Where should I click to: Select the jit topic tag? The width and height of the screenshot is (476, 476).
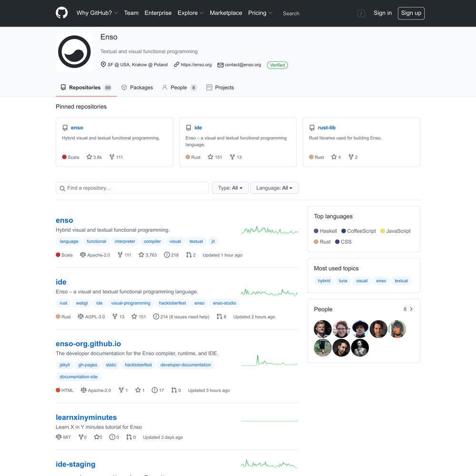[213, 241]
